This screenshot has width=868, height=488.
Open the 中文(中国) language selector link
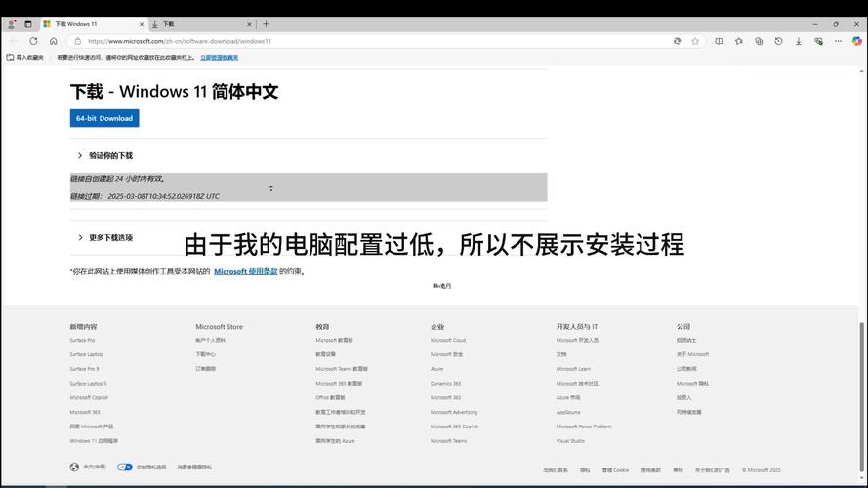(x=94, y=467)
